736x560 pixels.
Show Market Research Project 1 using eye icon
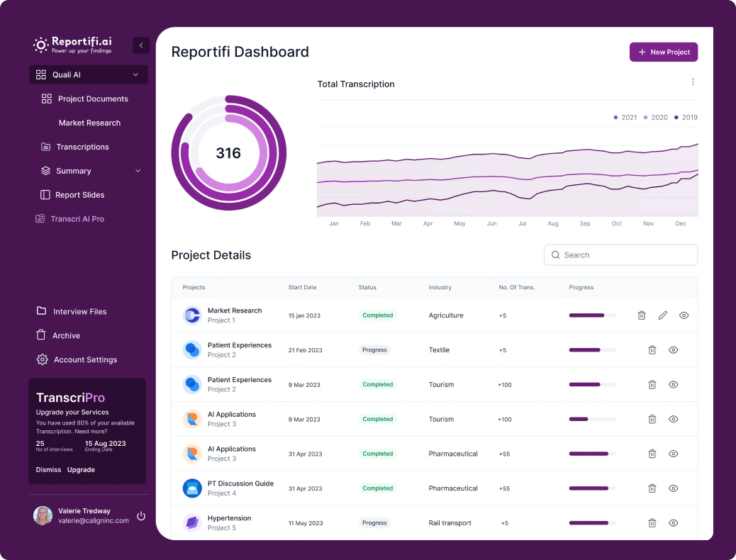pyautogui.click(x=684, y=315)
